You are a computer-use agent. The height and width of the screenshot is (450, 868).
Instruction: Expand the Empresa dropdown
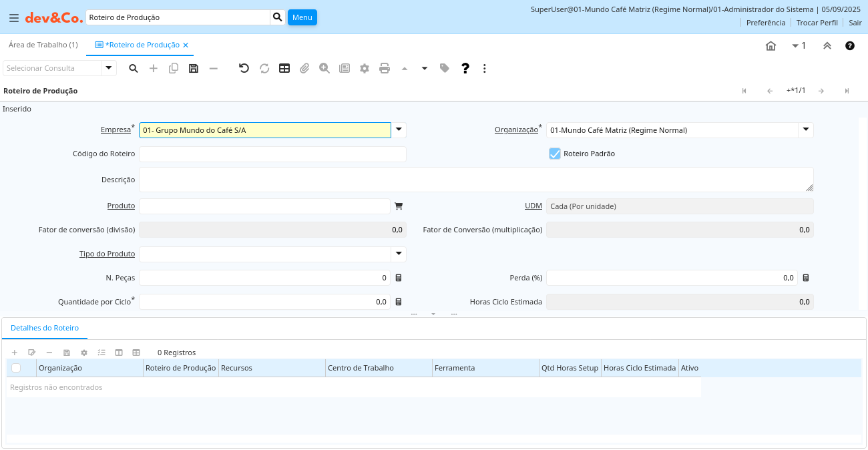399,130
